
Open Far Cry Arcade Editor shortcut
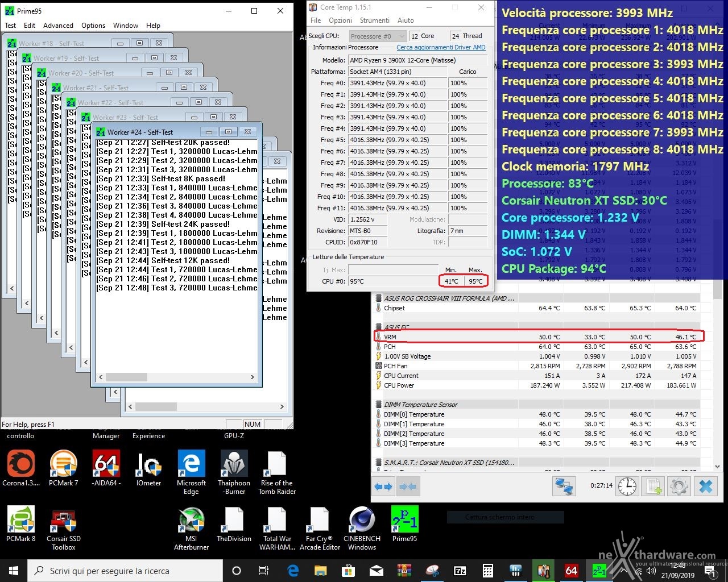click(x=320, y=529)
